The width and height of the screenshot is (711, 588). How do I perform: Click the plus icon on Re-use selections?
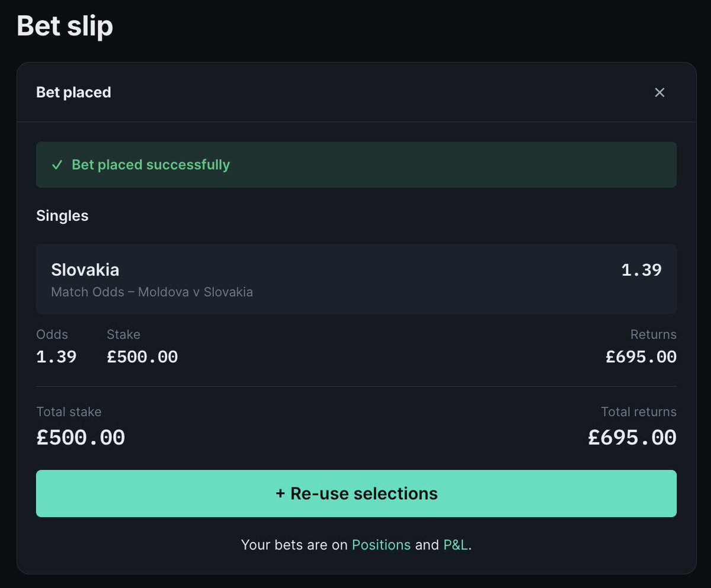[x=280, y=493]
